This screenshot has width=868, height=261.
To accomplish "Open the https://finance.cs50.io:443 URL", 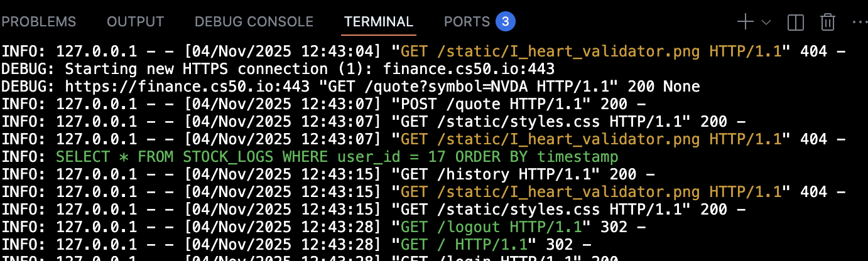I will (x=169, y=86).
